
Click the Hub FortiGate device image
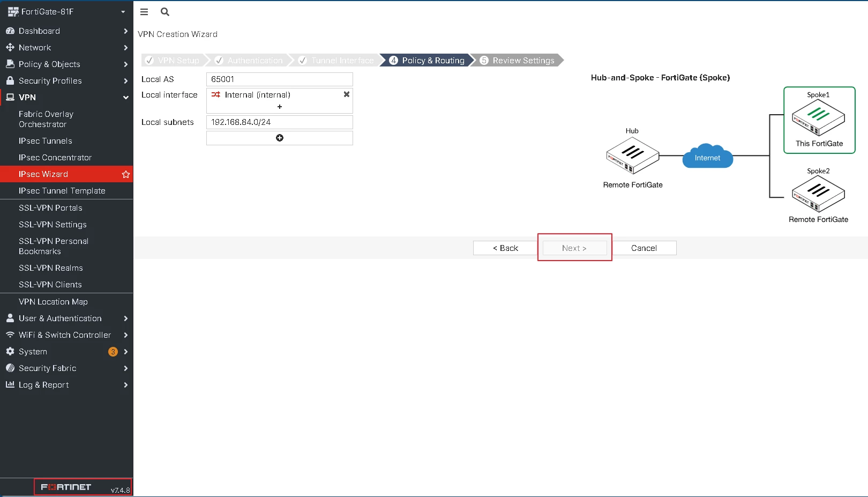(633, 155)
